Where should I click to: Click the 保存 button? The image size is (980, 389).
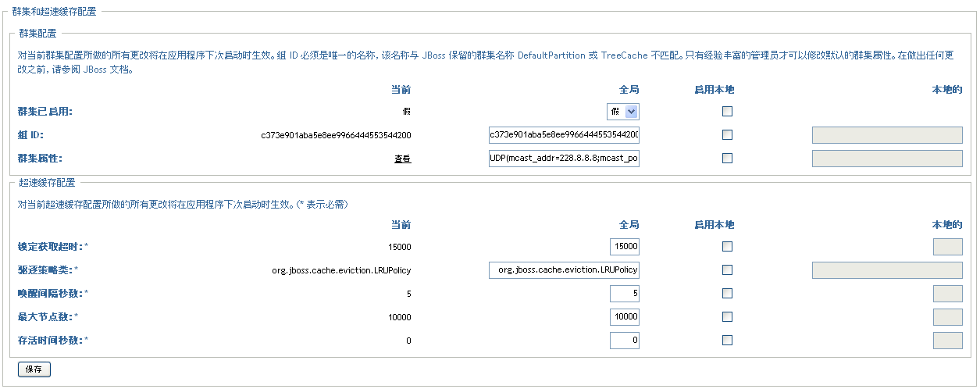(x=34, y=369)
